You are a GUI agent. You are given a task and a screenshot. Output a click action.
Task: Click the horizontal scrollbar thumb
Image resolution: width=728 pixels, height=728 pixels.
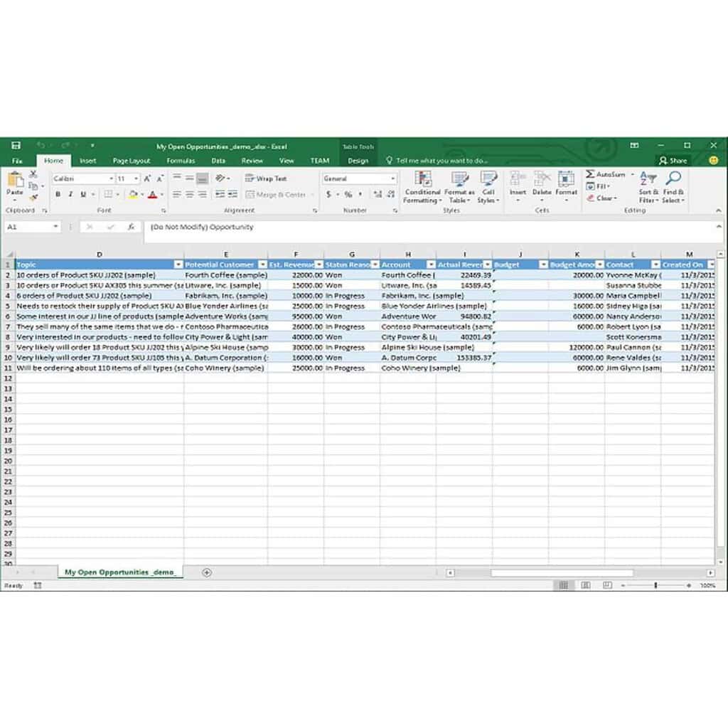coord(562,573)
